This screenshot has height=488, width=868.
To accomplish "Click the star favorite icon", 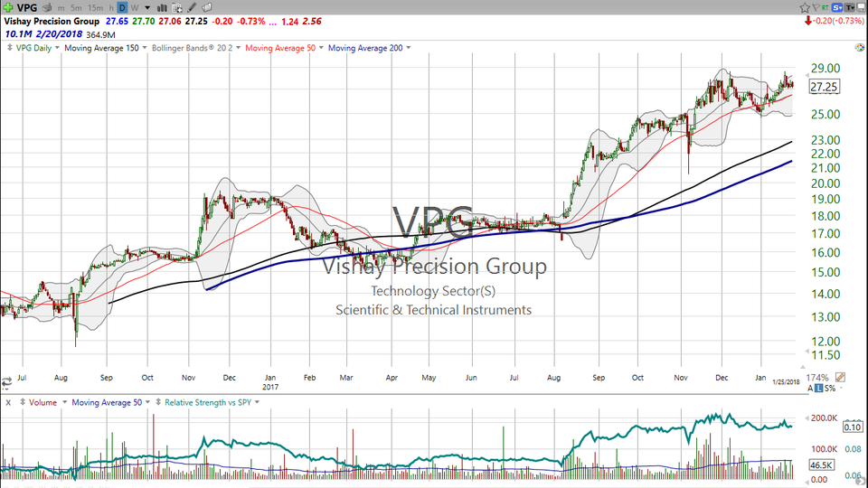I will [805, 8].
